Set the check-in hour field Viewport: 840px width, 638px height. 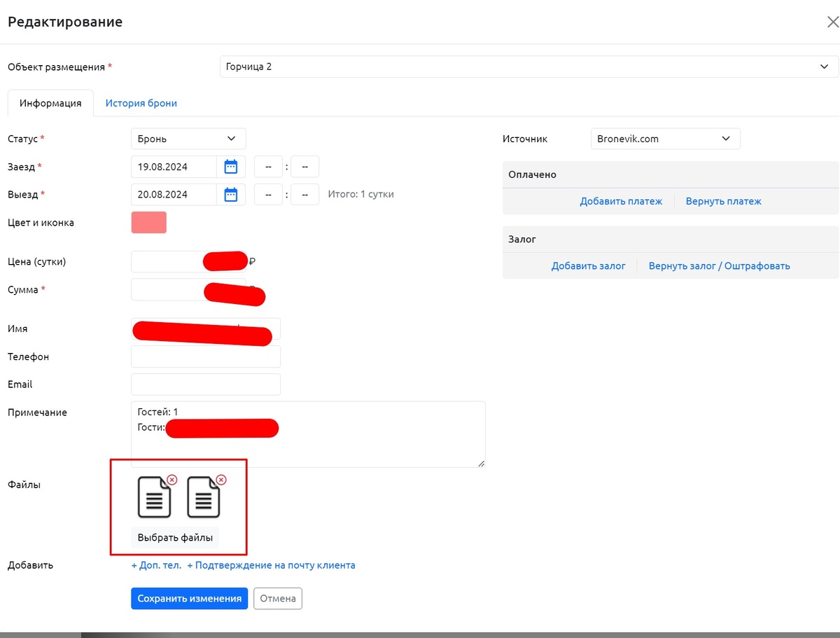click(268, 167)
